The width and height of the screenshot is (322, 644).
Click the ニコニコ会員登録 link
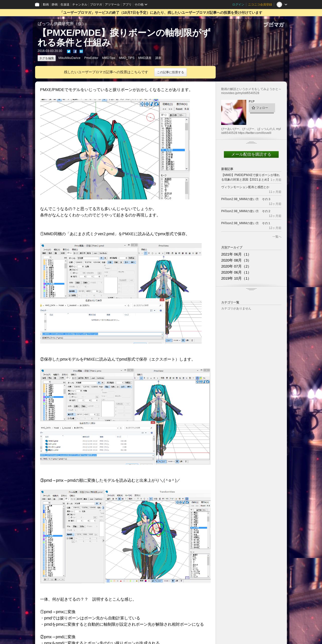[x=260, y=5]
